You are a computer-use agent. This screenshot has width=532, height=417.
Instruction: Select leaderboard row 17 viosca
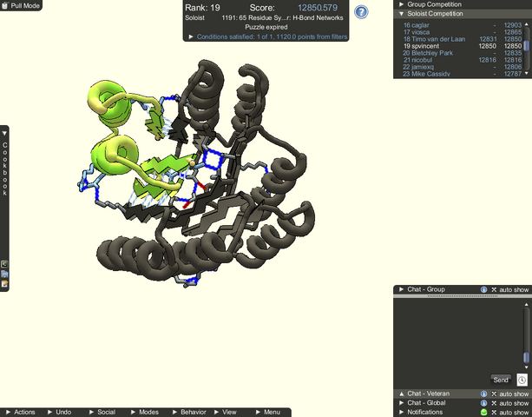coord(462,32)
